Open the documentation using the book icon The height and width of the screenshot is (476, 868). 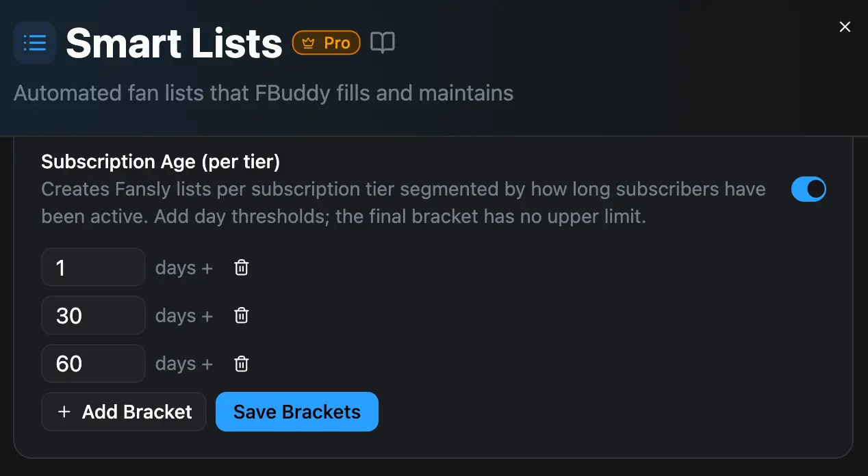point(382,42)
